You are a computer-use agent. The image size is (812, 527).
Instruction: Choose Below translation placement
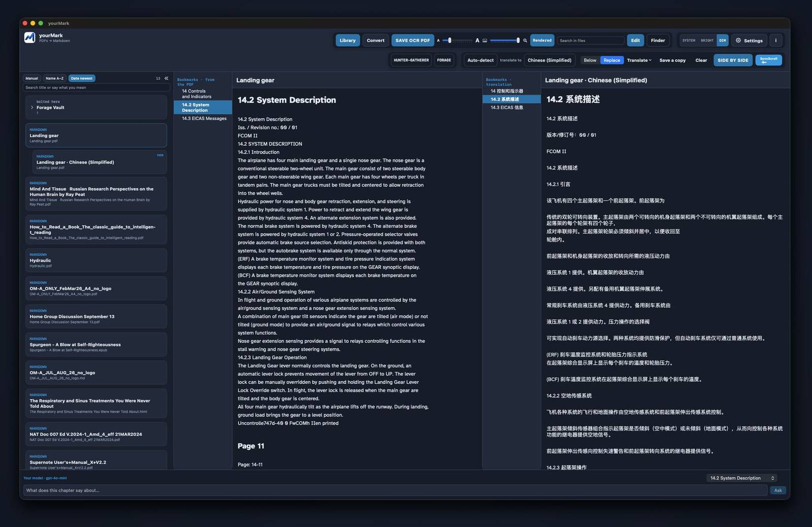click(590, 60)
